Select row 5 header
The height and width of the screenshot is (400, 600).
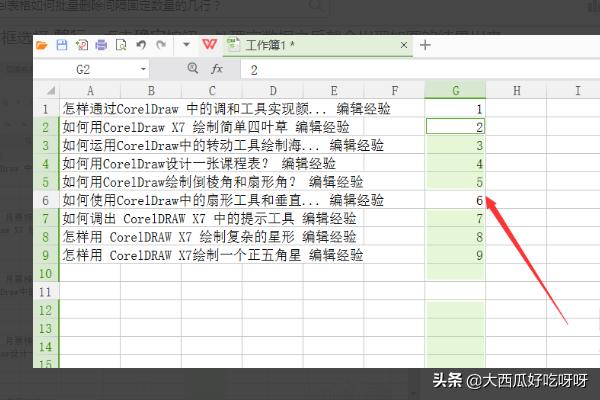coord(46,182)
